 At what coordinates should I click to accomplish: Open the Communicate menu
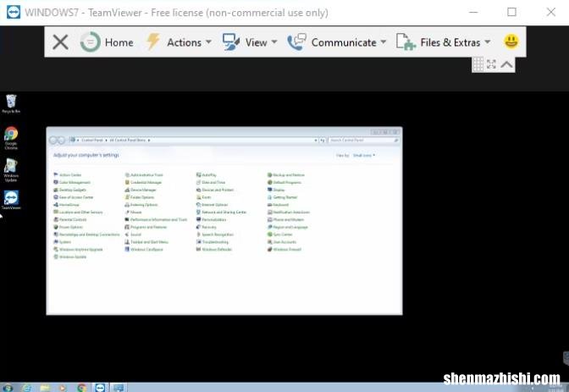336,42
